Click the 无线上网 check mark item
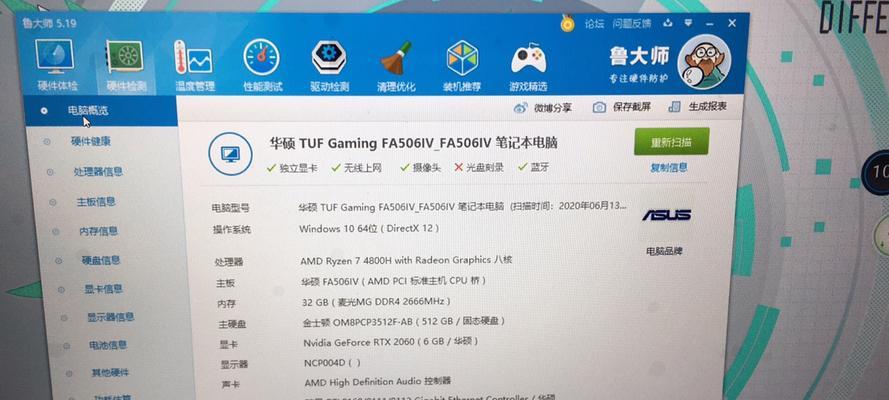The image size is (889, 400). coord(357,168)
